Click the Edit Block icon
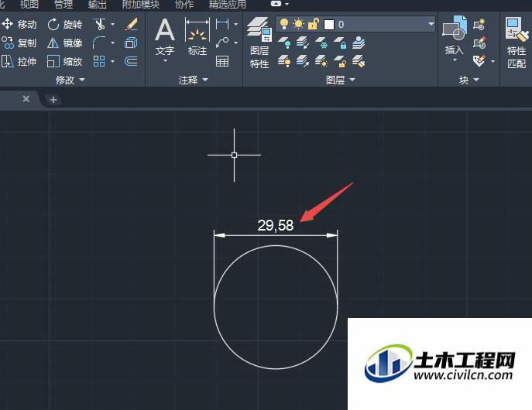This screenshot has width=532, height=410. [x=479, y=43]
